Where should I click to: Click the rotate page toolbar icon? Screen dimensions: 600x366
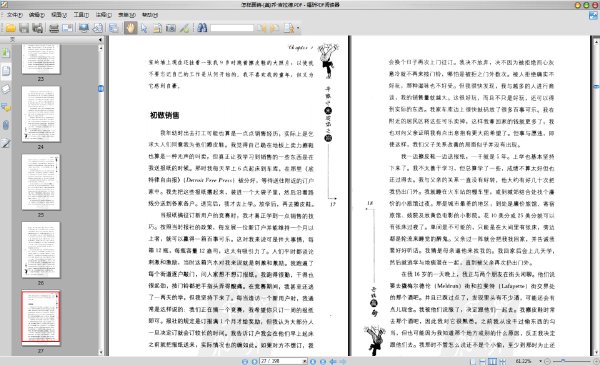98,28
